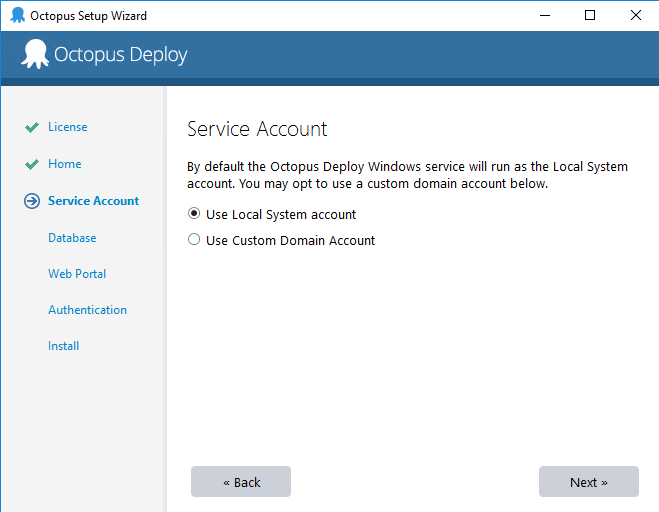Close the Octopus Setup Wizard
This screenshot has height=512, width=659.
tap(636, 16)
